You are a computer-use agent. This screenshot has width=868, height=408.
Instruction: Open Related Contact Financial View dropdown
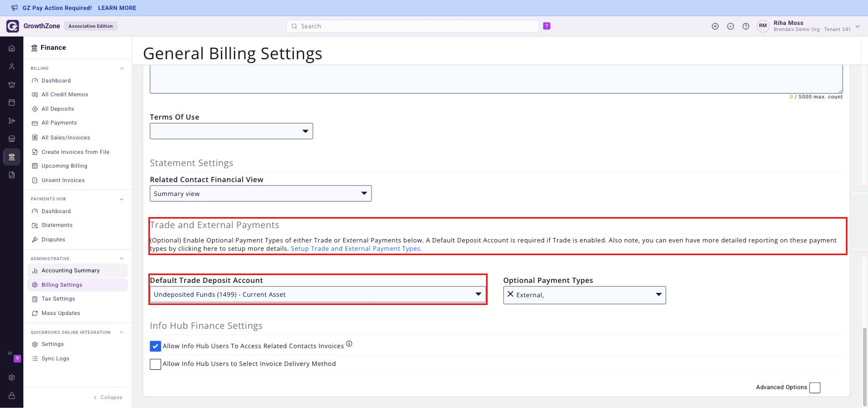coord(261,194)
